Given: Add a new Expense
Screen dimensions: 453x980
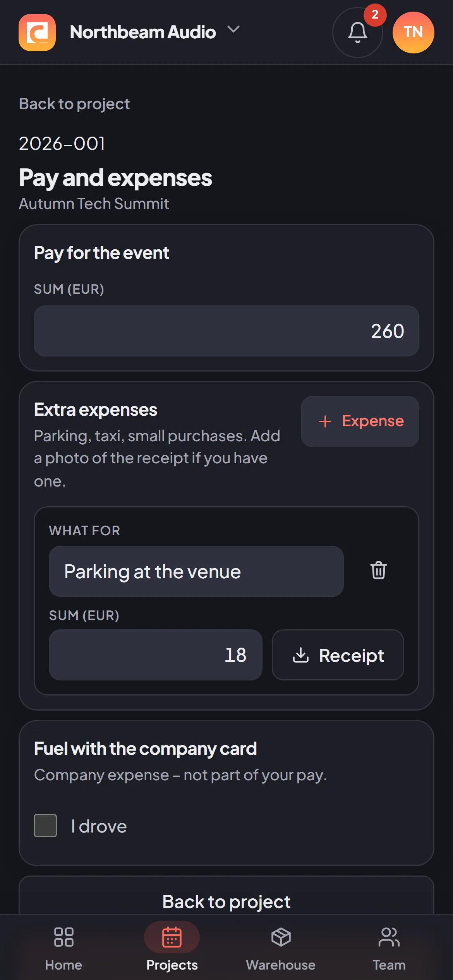Looking at the screenshot, I should 360,421.
